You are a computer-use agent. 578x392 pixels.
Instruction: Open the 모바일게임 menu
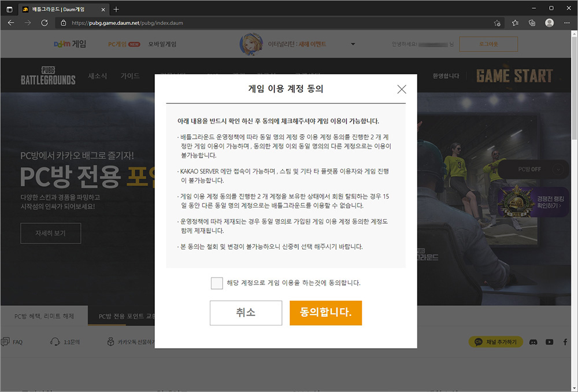coord(162,45)
